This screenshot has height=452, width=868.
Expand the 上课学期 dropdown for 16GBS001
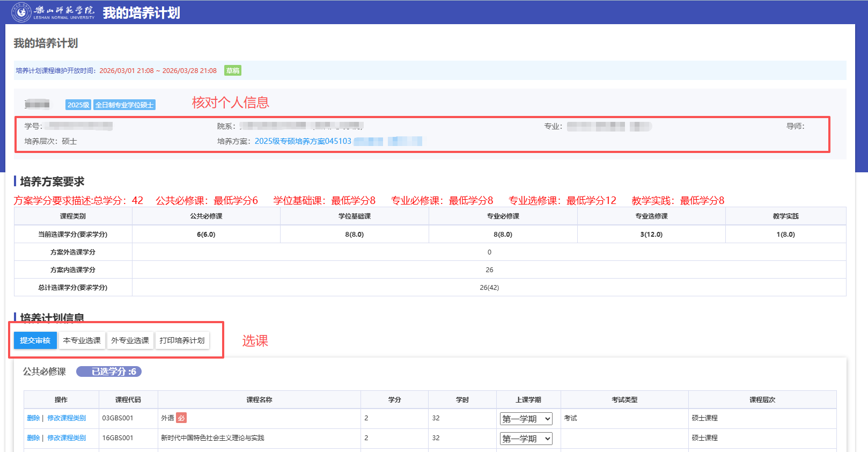526,439
